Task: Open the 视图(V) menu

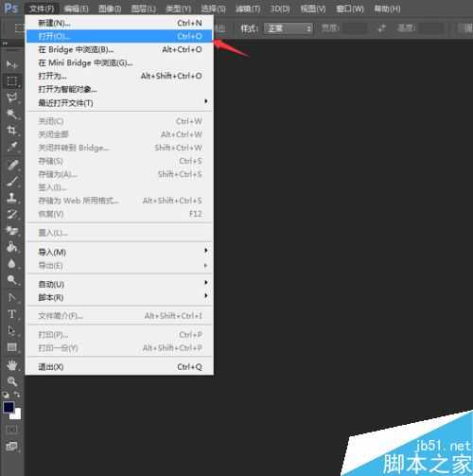Action: pyautogui.click(x=313, y=9)
